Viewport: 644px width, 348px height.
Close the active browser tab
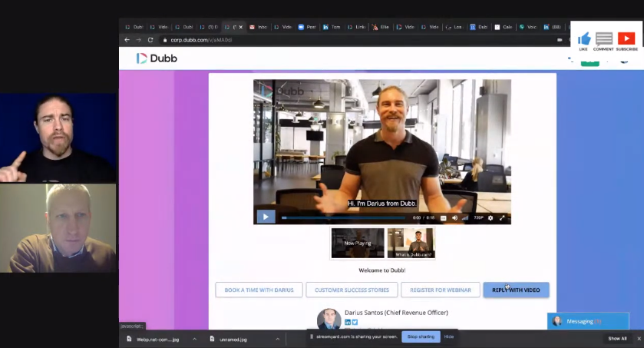point(241,27)
